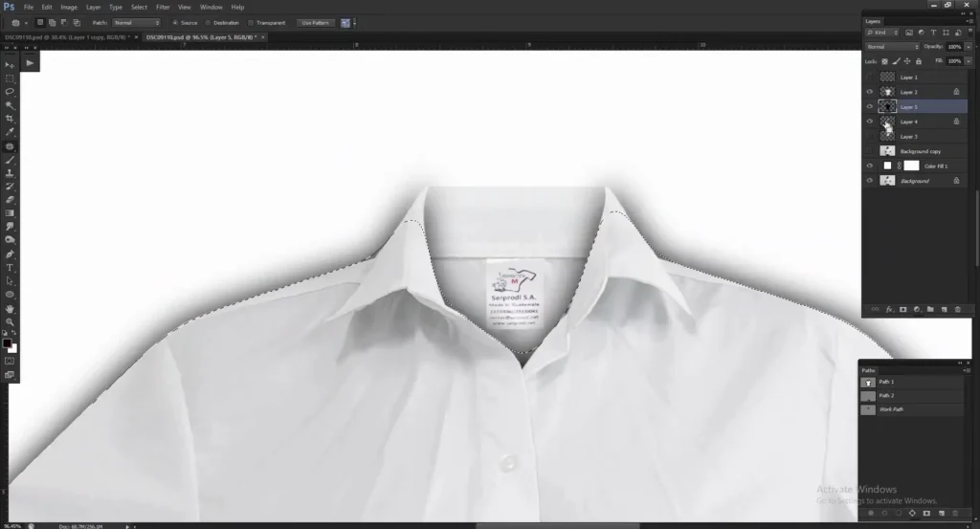980x529 pixels.
Task: Click the delete layer trash icon
Action: [958, 310]
